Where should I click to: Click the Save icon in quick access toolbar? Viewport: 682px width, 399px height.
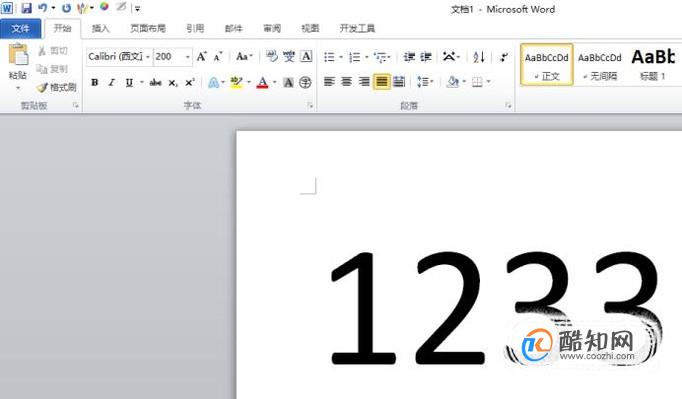27,8
